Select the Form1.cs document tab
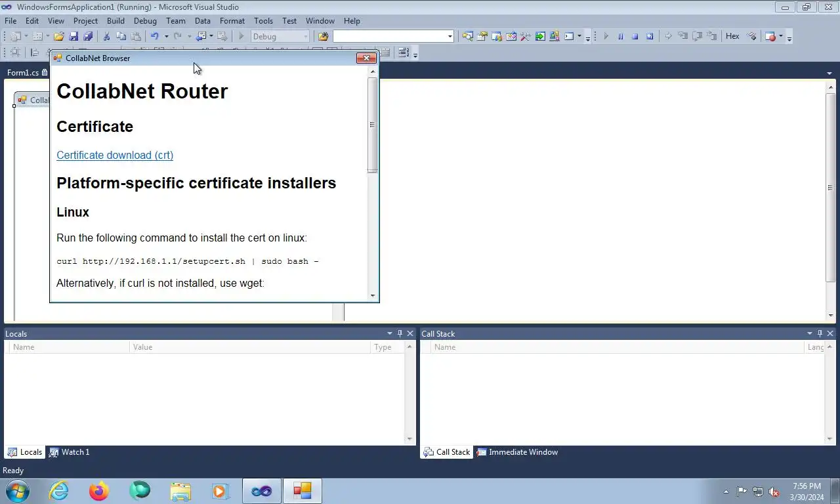The image size is (840, 504). coord(26,73)
